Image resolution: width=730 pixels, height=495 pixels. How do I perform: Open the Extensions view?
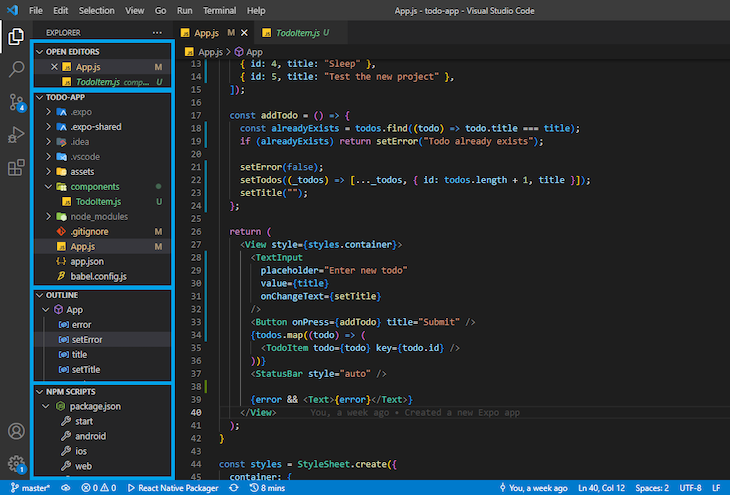(x=16, y=168)
